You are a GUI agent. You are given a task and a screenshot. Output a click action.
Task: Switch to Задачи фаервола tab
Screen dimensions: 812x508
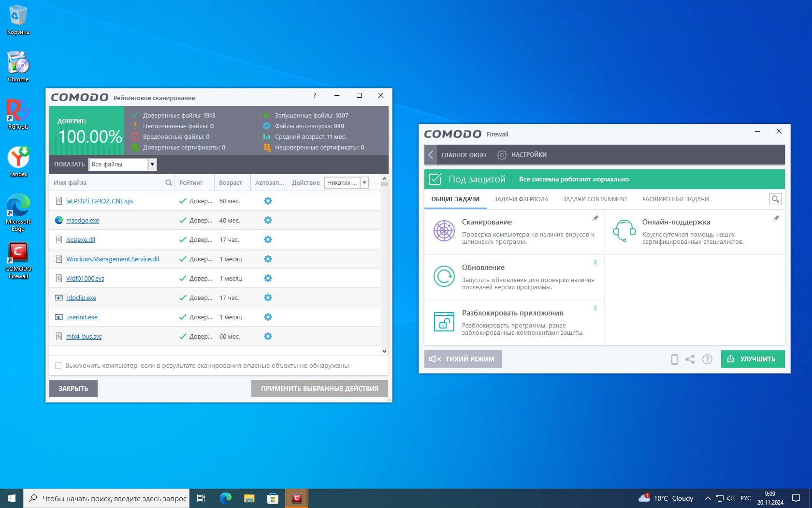tap(521, 199)
